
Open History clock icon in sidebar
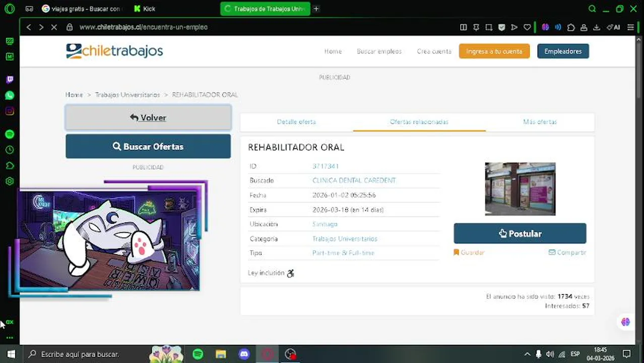tap(10, 150)
